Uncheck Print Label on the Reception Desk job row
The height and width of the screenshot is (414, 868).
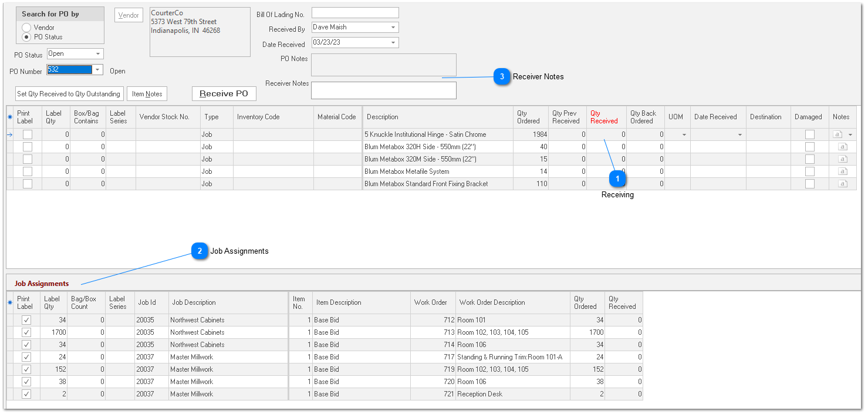[26, 393]
